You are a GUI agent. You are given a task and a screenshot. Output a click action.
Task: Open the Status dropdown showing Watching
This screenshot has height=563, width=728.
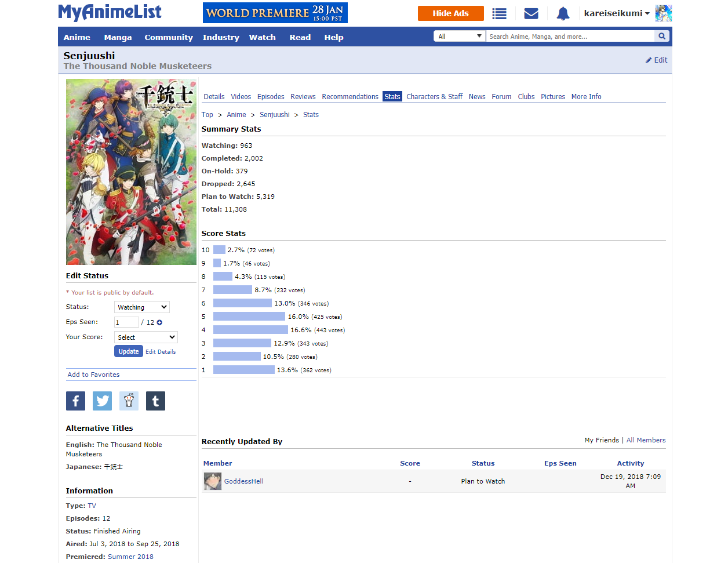coord(142,307)
